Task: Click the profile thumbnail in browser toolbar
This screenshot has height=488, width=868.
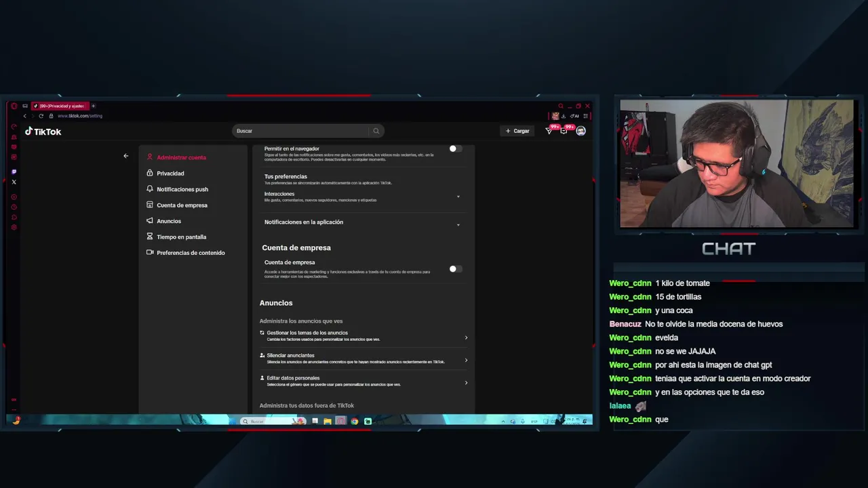Action: (x=555, y=116)
